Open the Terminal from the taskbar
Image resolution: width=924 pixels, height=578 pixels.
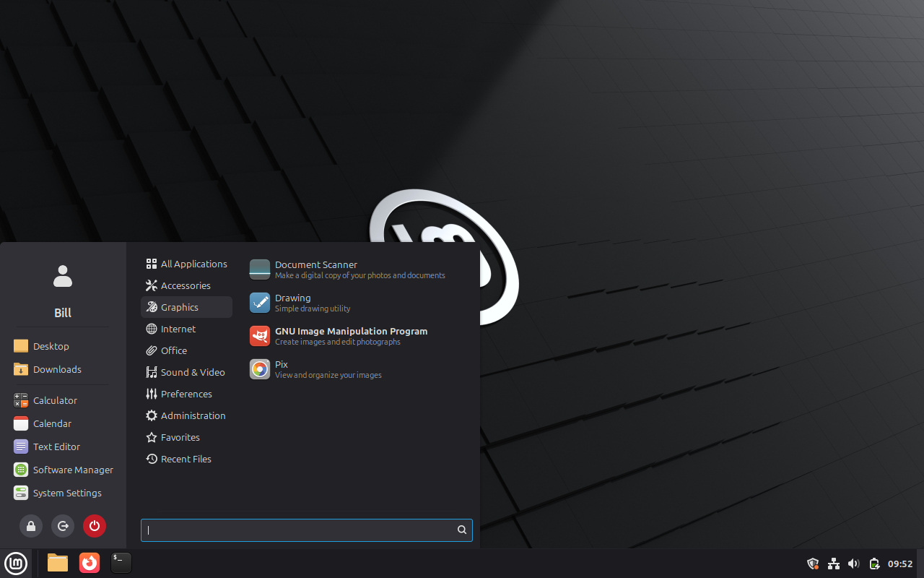tap(121, 563)
